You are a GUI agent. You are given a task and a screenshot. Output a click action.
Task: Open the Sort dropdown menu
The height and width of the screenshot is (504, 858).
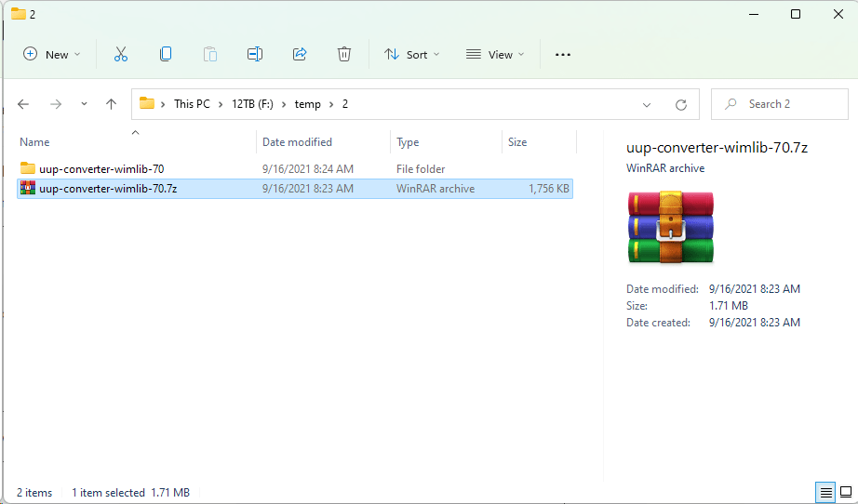coord(412,55)
